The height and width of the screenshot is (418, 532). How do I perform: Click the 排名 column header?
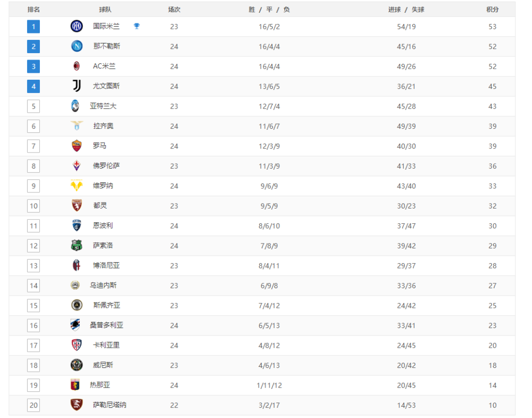(34, 10)
